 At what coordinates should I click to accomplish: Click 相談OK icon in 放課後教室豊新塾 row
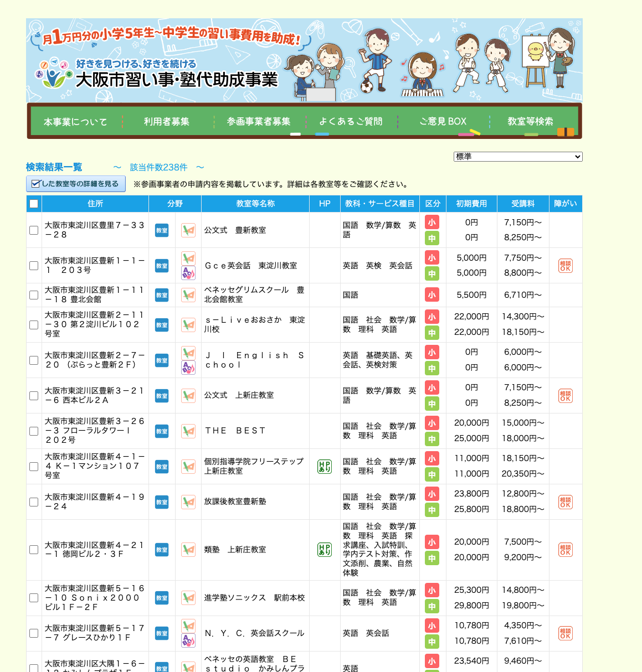coord(565,502)
